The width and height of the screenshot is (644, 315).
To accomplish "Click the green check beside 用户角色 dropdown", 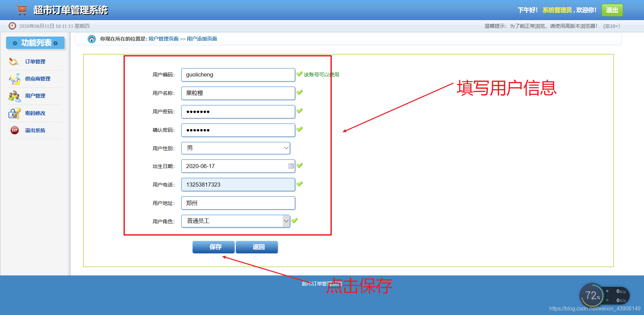I will coord(294,221).
